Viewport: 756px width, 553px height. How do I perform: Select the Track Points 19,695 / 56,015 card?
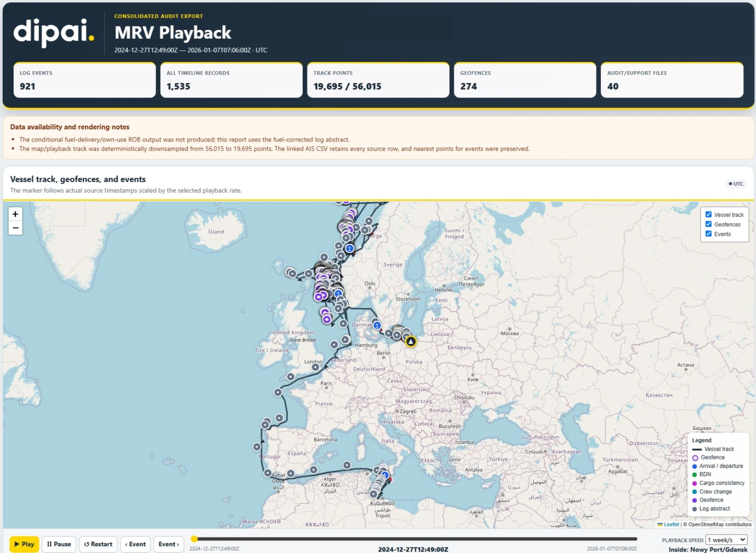point(378,80)
